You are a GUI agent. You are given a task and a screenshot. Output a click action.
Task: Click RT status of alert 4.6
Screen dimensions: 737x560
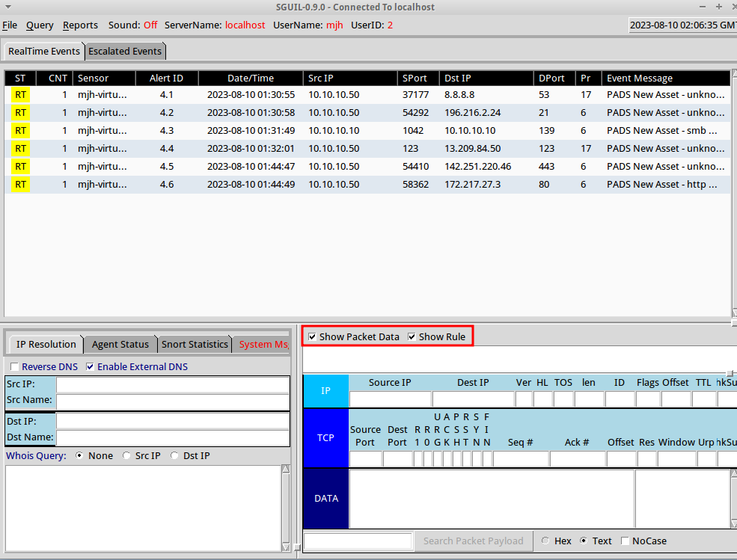pos(20,184)
